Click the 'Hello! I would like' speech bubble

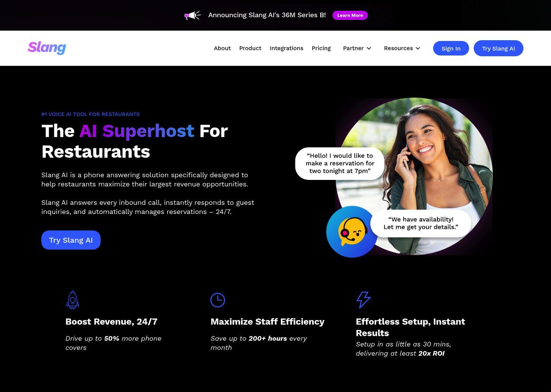coord(340,163)
